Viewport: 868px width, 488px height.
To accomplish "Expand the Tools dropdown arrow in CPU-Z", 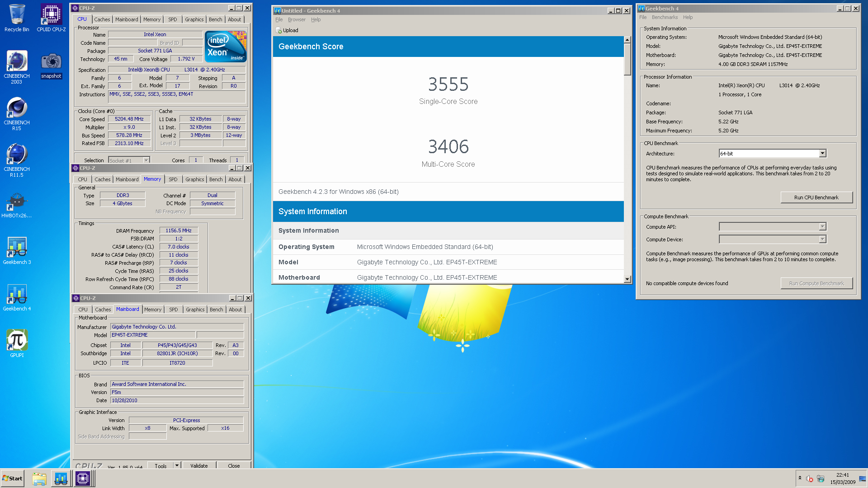I will point(177,465).
